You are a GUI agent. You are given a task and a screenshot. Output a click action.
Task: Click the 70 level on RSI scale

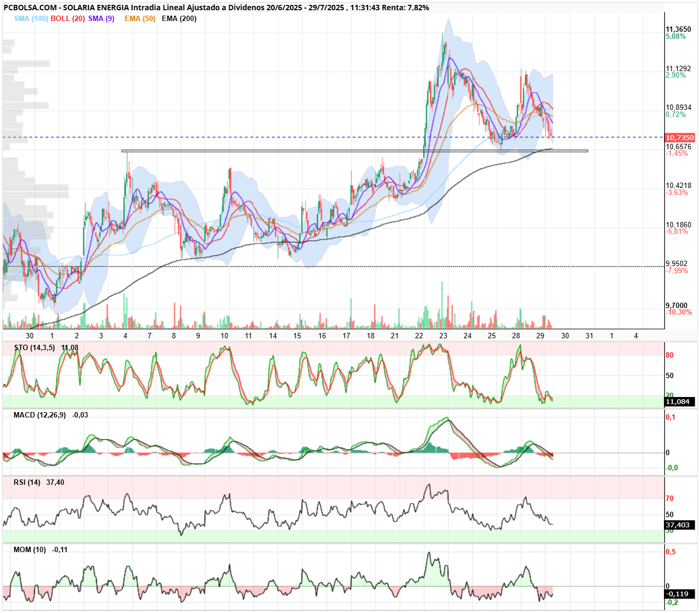pos(670,498)
